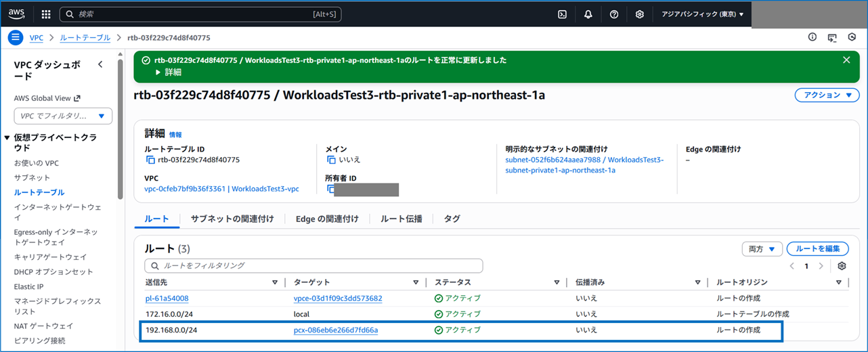
Task: Open the services grid menu
Action: [x=46, y=14]
